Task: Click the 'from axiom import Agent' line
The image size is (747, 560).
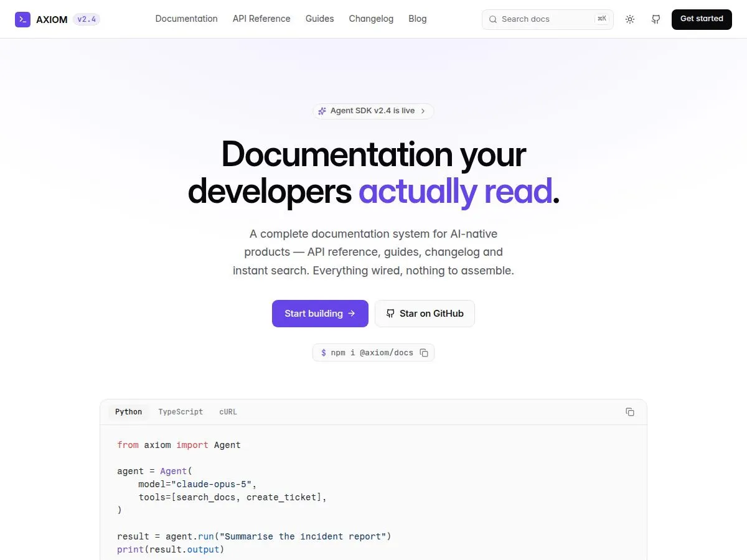Action: [x=179, y=445]
